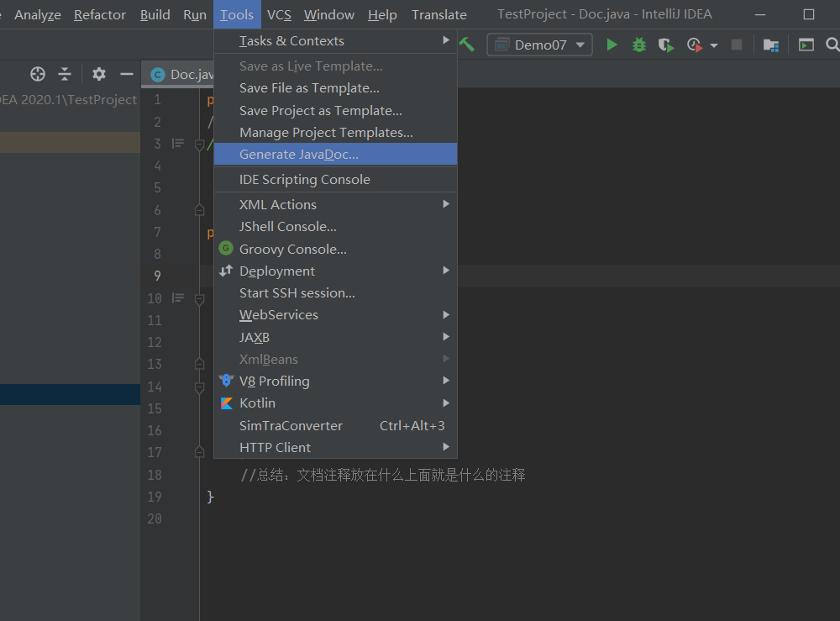This screenshot has width=840, height=621.
Task: Choose Save Project as Template...
Action: click(x=335, y=110)
